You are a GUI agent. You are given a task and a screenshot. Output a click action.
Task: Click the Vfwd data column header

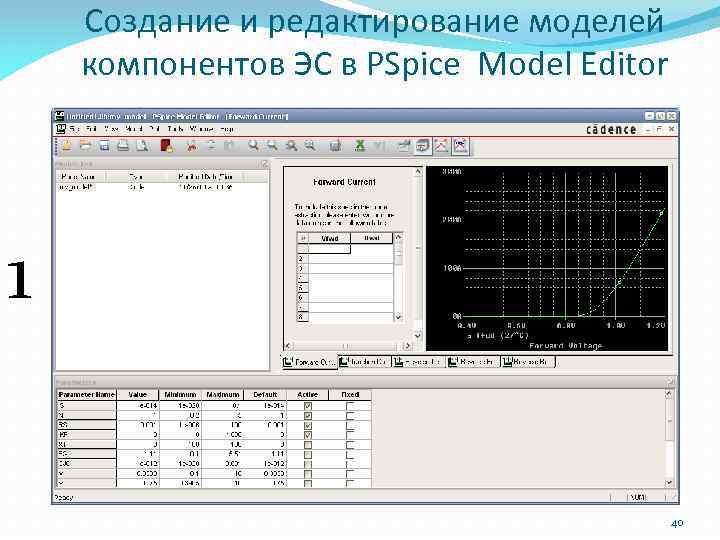[x=329, y=238]
